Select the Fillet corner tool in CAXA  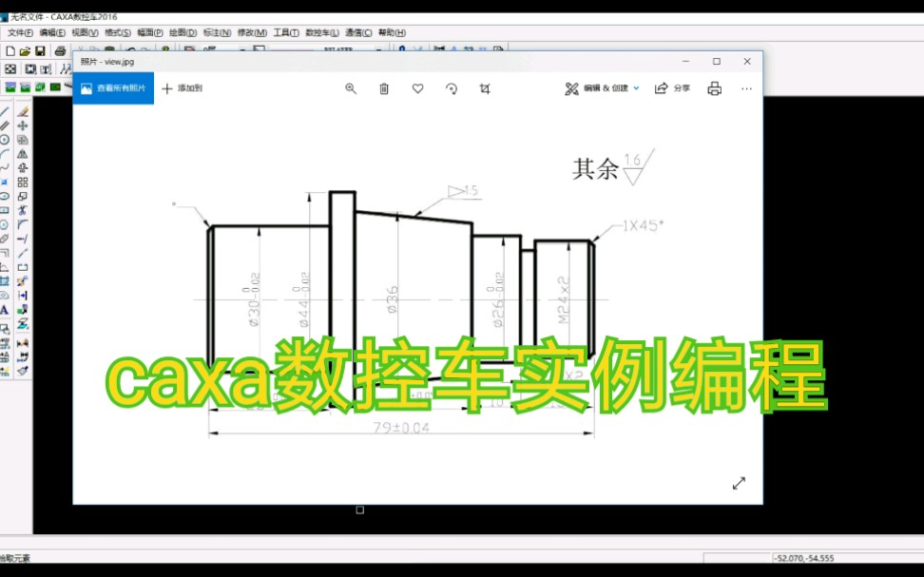pos(23,224)
